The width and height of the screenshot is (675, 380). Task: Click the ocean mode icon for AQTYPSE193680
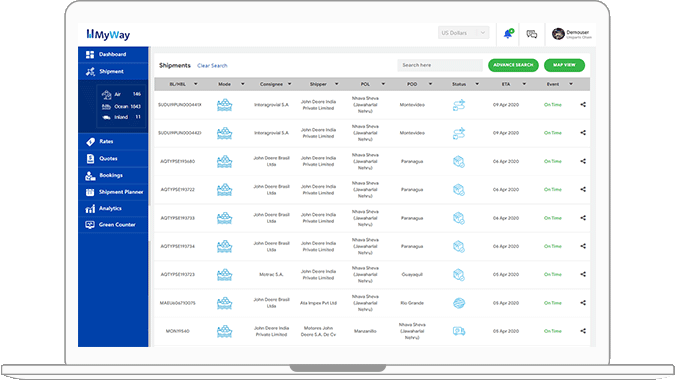coord(224,161)
